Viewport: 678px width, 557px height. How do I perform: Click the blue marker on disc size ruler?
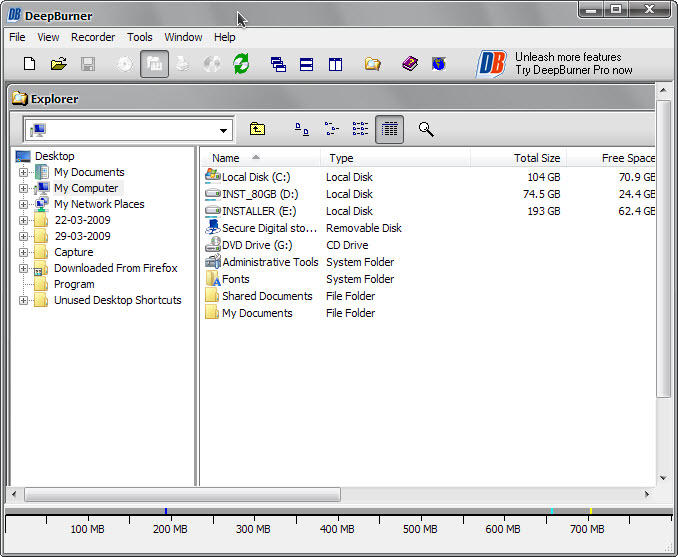(166, 511)
